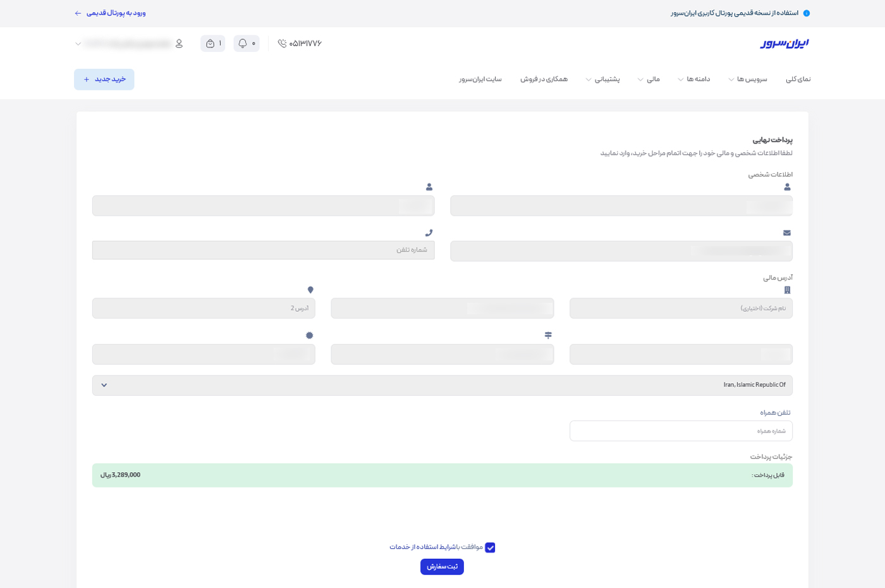
Task: Open the country dropdown showing Iran
Action: coord(442,385)
